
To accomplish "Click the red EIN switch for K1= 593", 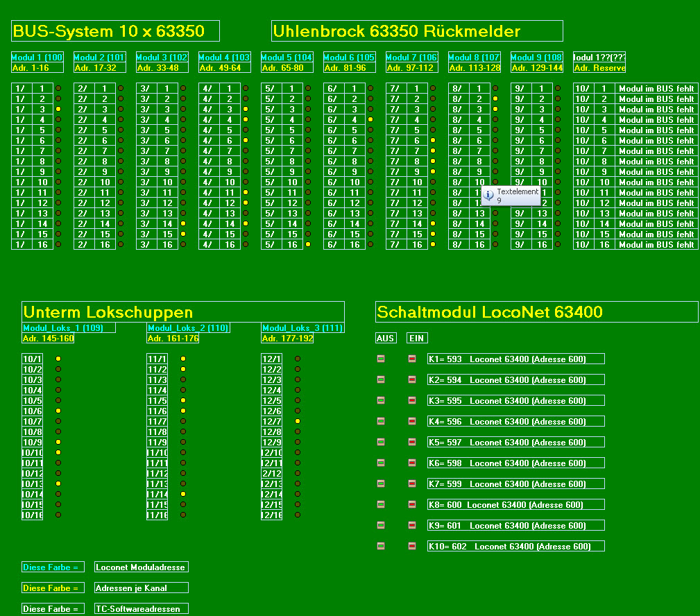I will (x=412, y=359).
